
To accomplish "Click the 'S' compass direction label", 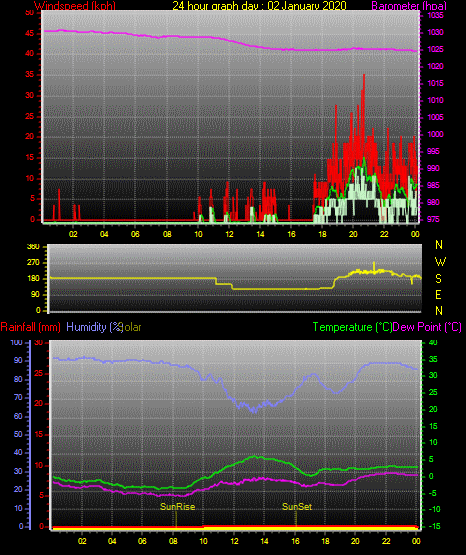I will pyautogui.click(x=438, y=279).
